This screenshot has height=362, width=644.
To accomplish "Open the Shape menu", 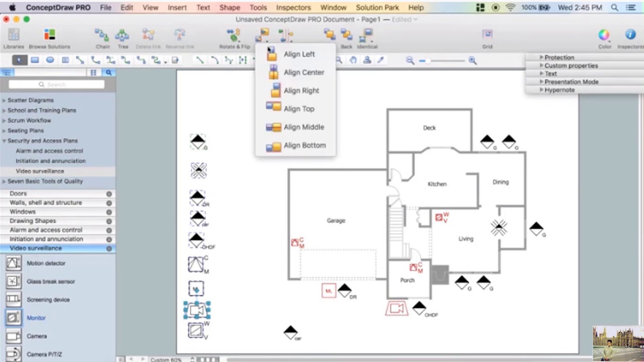I will coord(229,8).
